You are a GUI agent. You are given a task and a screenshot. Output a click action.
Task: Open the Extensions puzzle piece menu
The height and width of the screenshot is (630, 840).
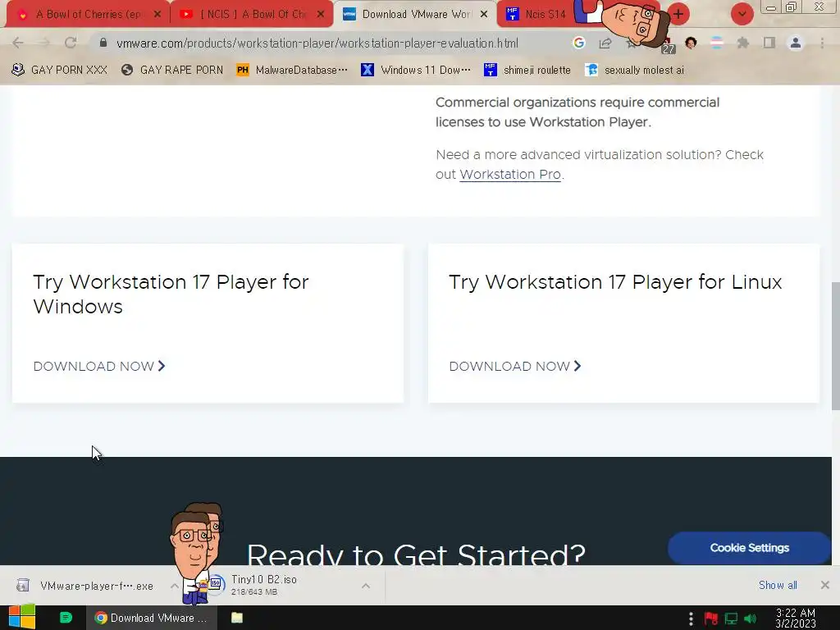tap(743, 43)
